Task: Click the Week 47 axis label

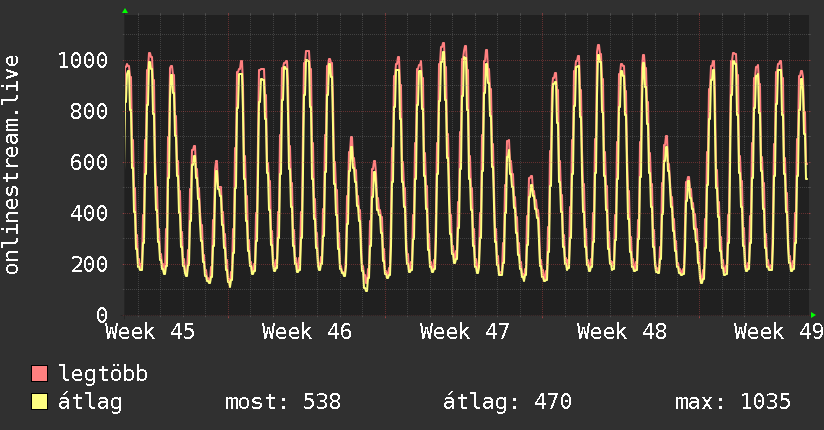Action: click(465, 331)
